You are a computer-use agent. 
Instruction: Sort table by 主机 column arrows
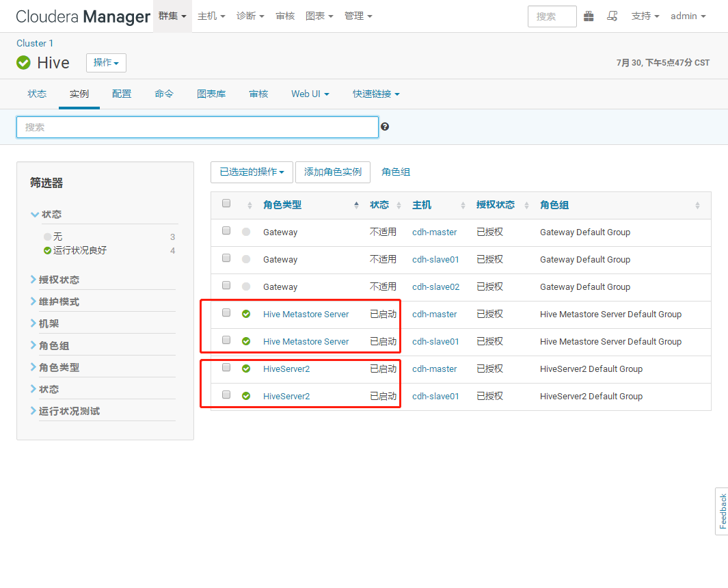(463, 205)
